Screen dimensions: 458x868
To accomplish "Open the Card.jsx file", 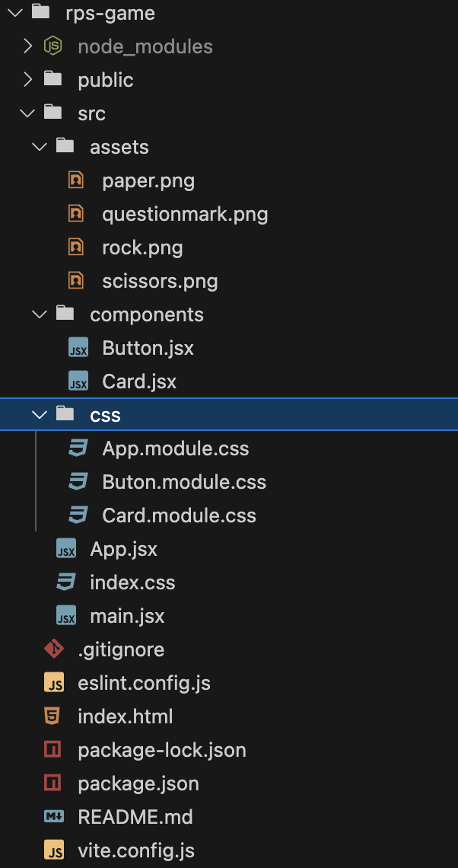I will 139,382.
